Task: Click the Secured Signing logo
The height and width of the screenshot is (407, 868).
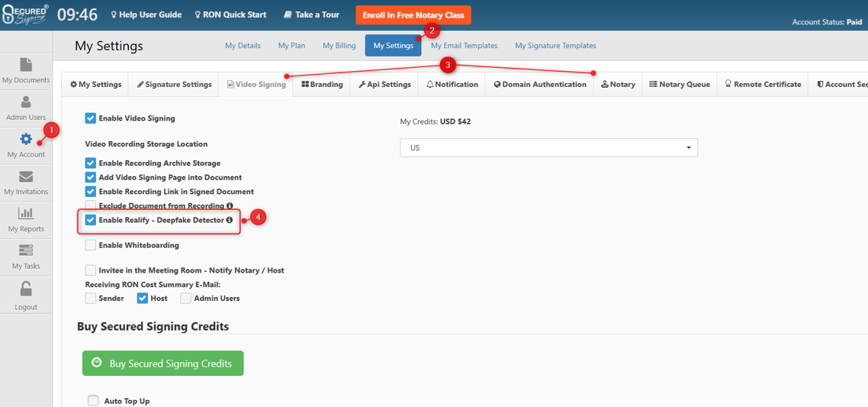Action: 25,15
